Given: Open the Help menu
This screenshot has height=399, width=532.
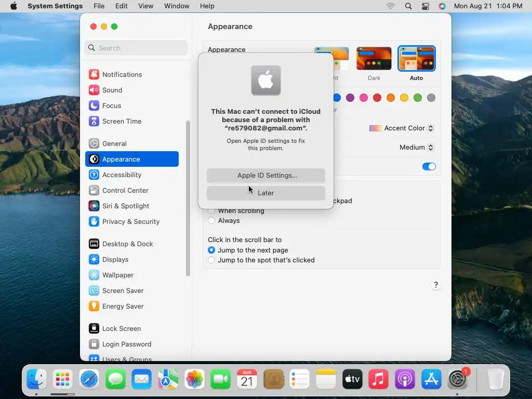Looking at the screenshot, I should [207, 6].
